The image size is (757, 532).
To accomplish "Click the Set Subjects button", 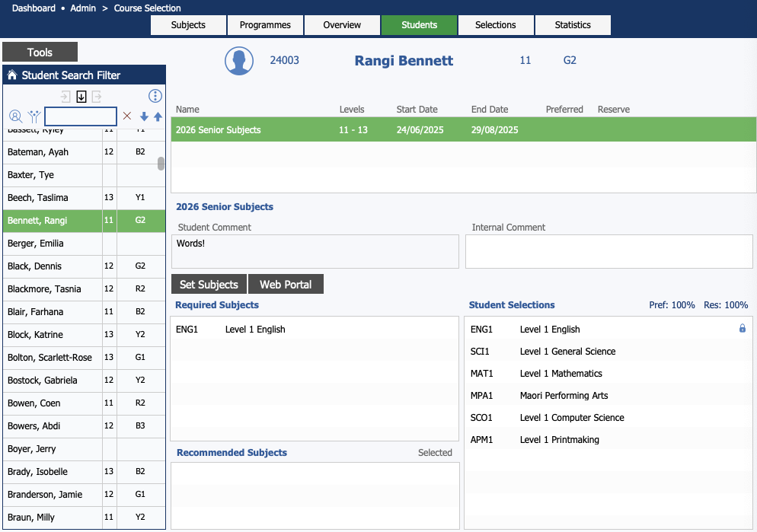I will pyautogui.click(x=209, y=285).
